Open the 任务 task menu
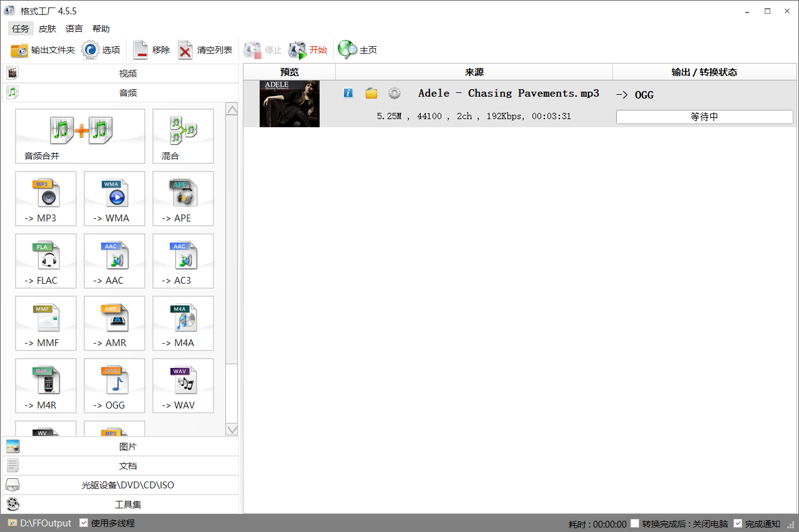The height and width of the screenshot is (532, 799). tap(21, 29)
